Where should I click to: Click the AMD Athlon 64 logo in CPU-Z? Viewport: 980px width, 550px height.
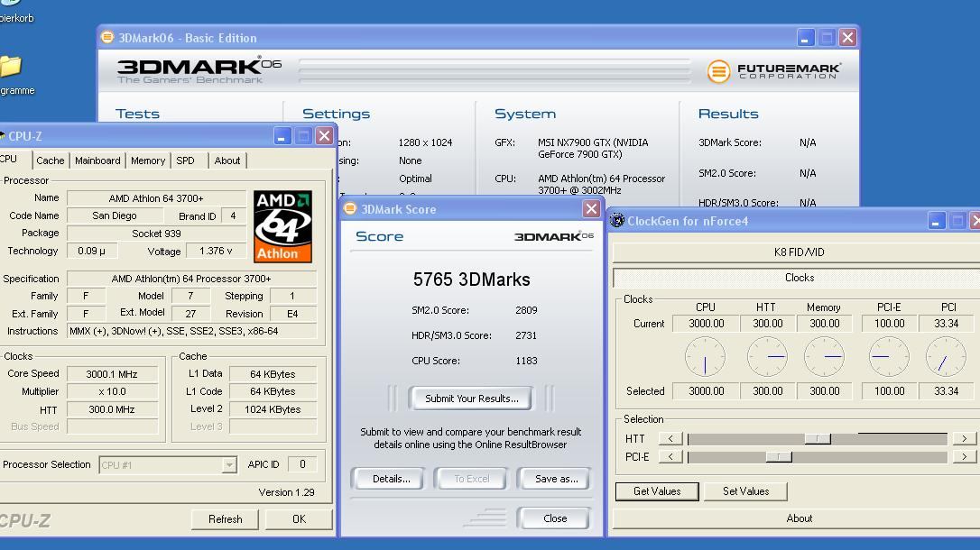tap(282, 226)
